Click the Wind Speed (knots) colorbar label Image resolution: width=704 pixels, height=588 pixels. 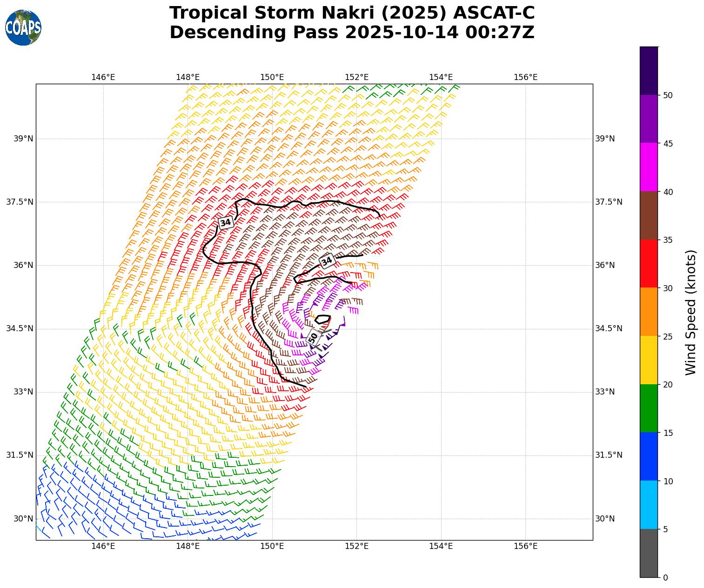tap(691, 312)
